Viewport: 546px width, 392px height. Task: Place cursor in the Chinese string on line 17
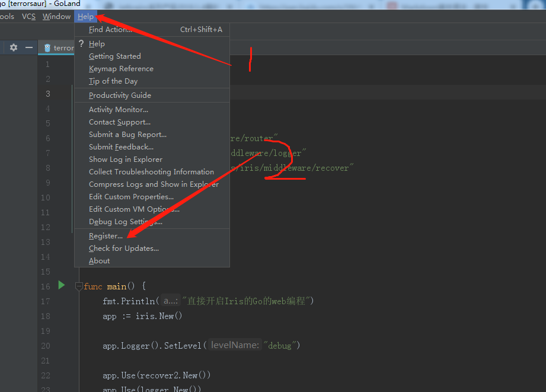point(246,301)
